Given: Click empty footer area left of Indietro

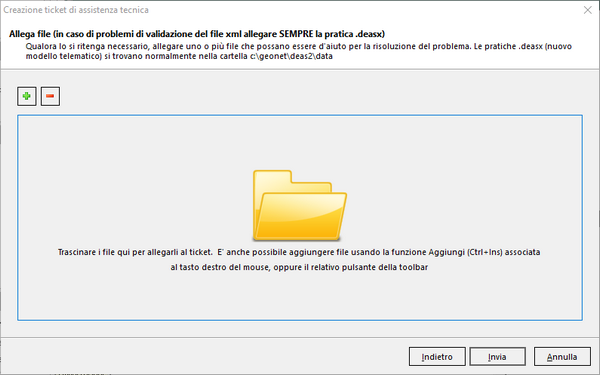Looking at the screenshot, I should [203, 357].
